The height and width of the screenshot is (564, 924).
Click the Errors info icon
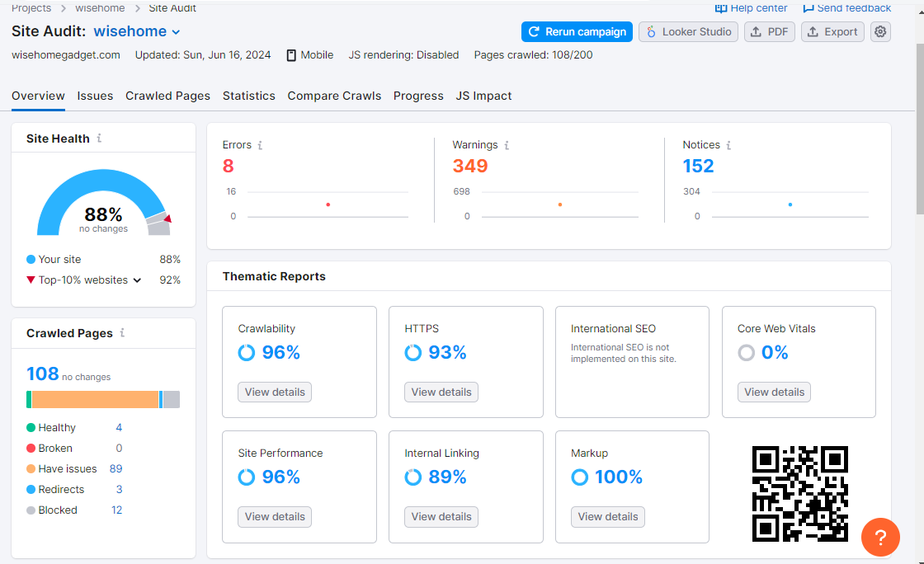(260, 145)
